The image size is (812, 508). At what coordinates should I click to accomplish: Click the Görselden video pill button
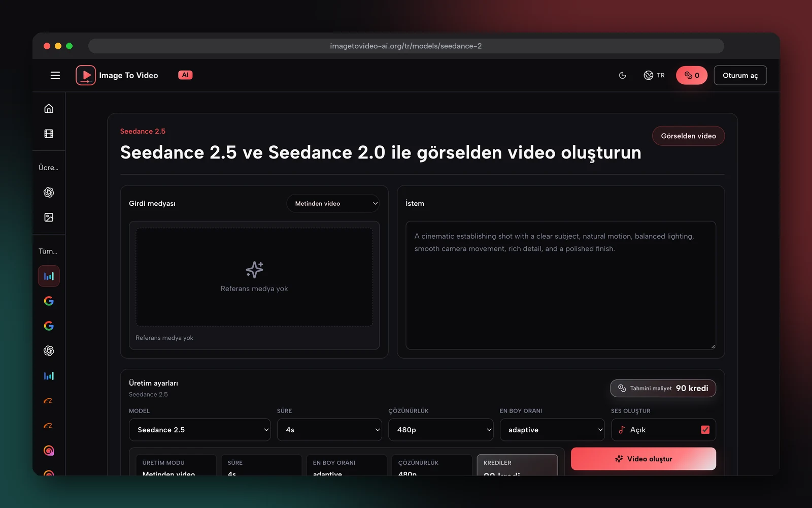(688, 136)
